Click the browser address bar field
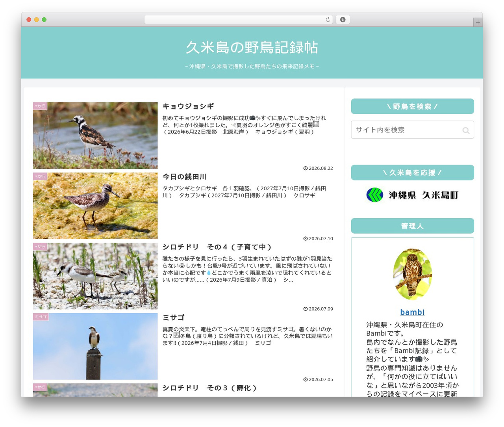504x427 pixels. click(x=238, y=20)
